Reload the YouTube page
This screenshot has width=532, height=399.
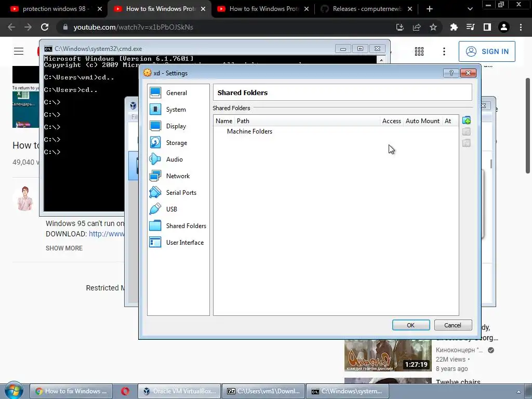(x=45, y=27)
